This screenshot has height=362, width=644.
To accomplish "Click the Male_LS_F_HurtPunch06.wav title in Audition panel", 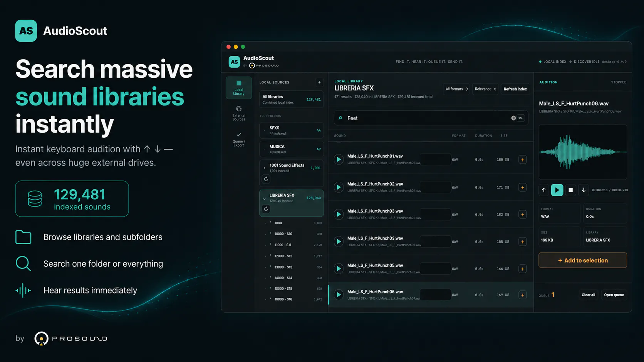I will [x=574, y=103].
